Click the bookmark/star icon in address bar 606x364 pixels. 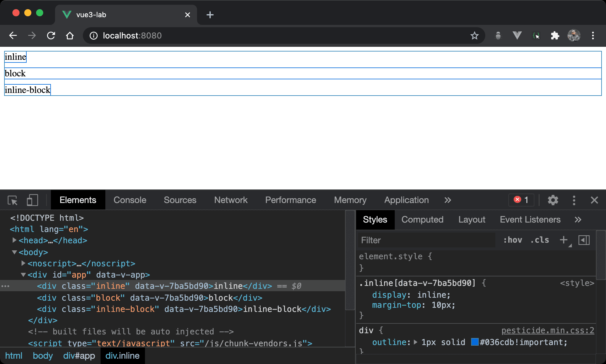click(475, 36)
